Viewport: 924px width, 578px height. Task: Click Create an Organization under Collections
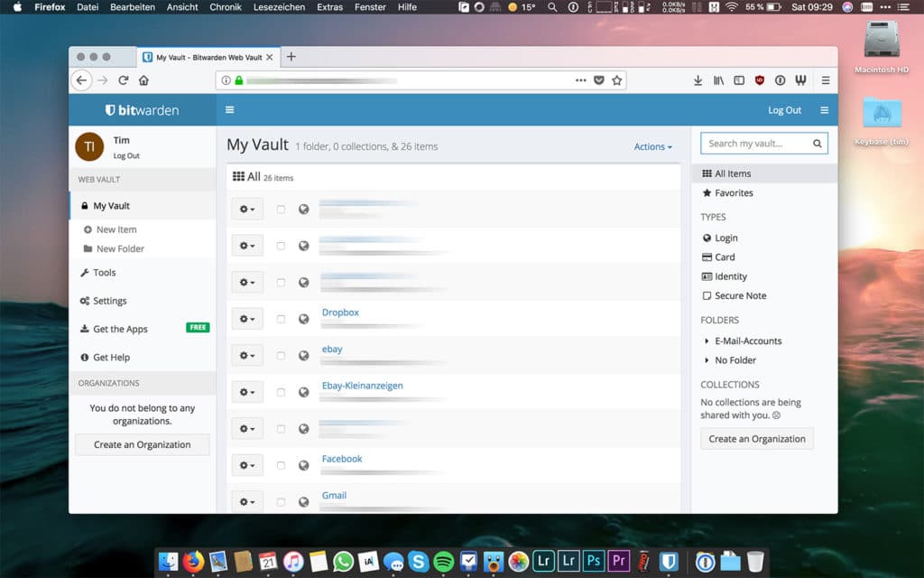(757, 439)
